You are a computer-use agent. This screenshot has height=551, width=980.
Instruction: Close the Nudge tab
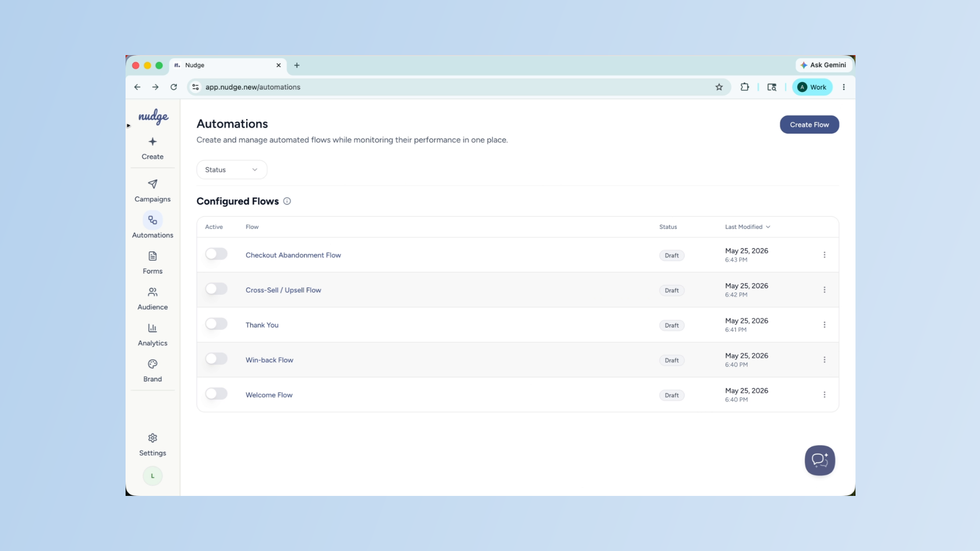pyautogui.click(x=279, y=65)
